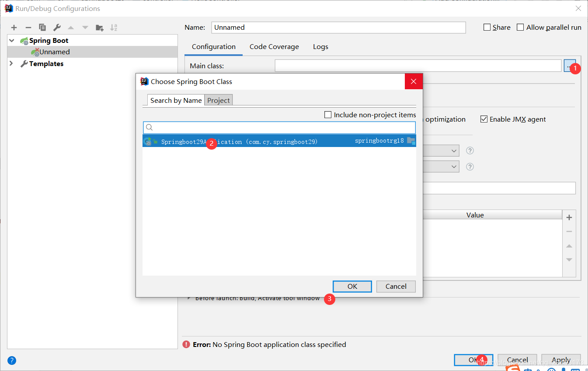
Task: Open wrench edit defaults icon
Action: pos(57,28)
